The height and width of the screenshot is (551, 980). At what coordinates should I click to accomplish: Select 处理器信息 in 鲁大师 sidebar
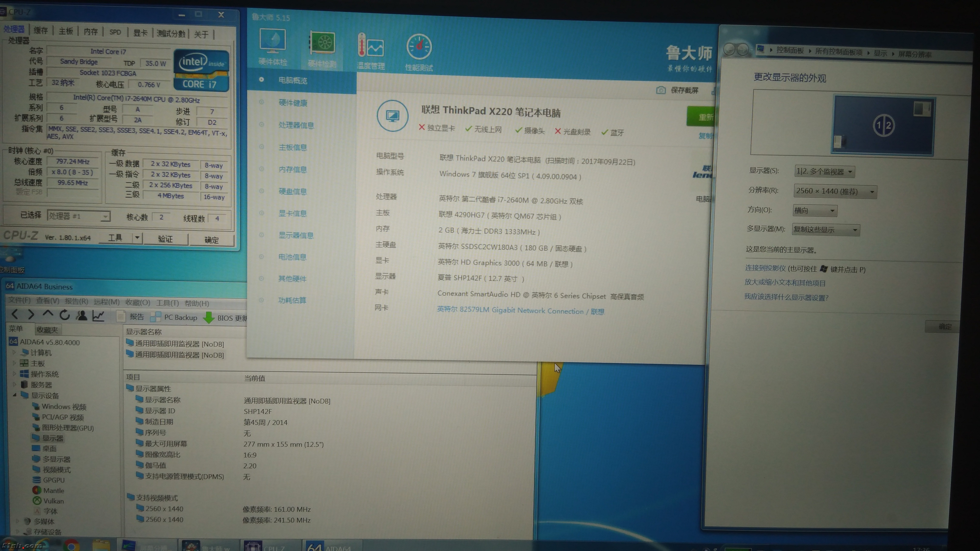pos(296,125)
